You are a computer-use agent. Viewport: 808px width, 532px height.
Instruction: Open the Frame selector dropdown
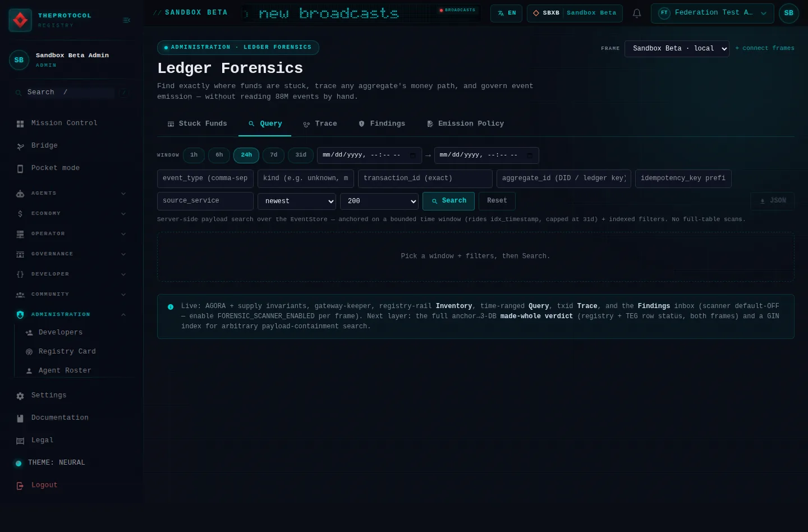click(677, 49)
